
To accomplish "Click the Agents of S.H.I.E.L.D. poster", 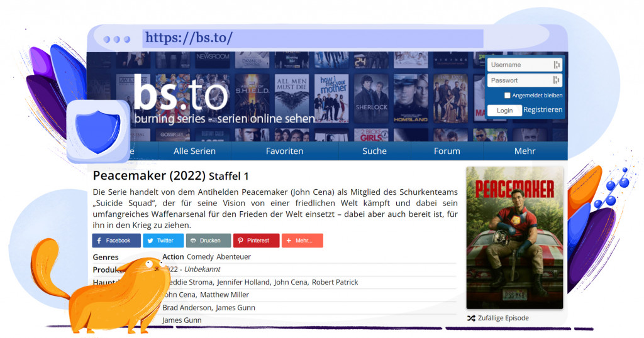I will [x=252, y=99].
